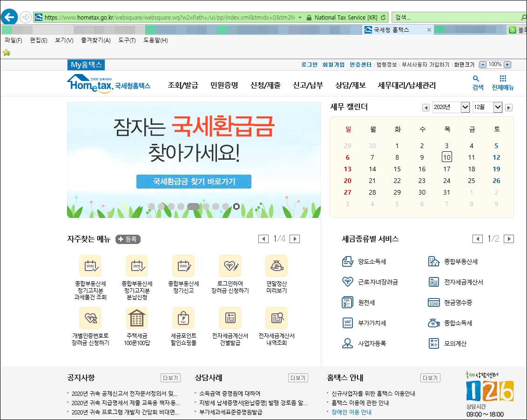Open the 도구(T) menu

pos(127,41)
